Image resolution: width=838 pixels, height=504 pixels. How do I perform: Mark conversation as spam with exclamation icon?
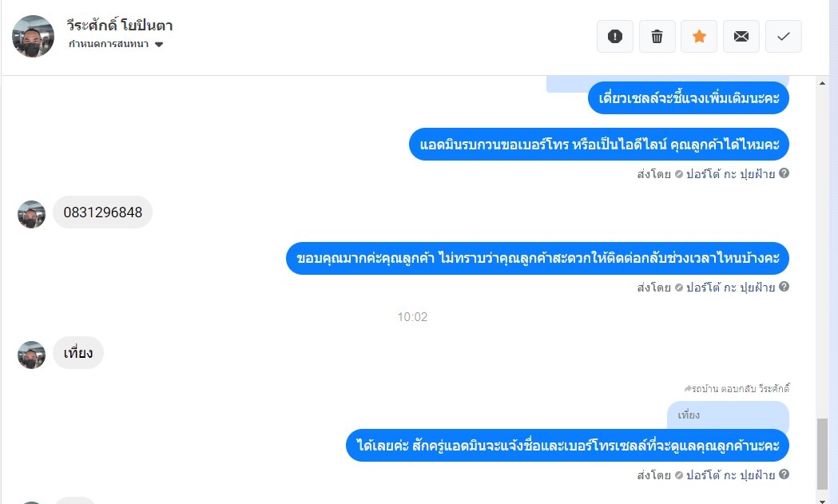pyautogui.click(x=615, y=37)
